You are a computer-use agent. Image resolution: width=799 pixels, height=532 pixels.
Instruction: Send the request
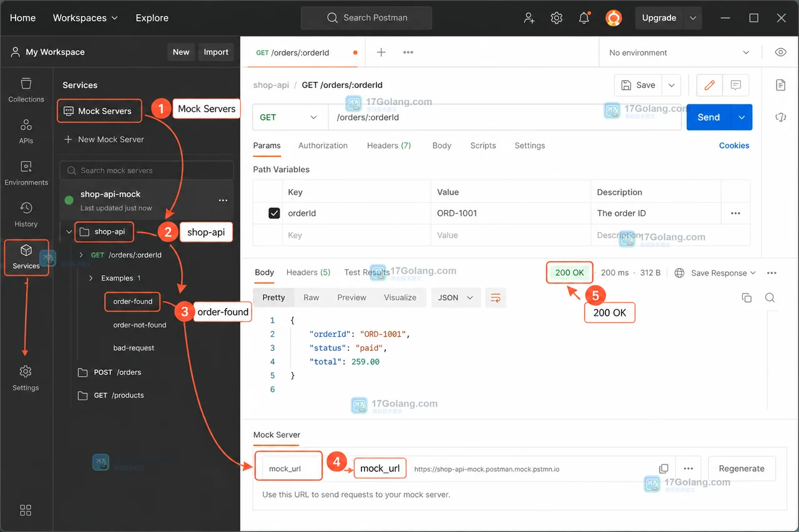pos(708,117)
